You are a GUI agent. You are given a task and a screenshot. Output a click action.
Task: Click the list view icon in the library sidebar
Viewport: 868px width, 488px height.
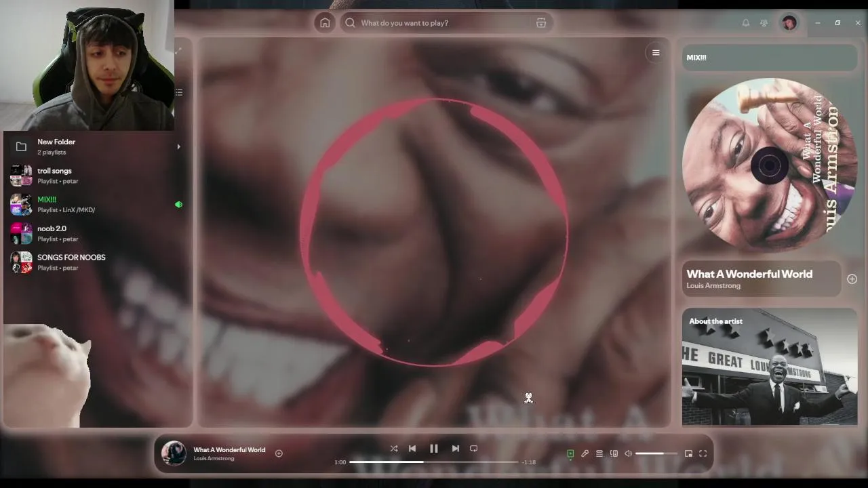point(179,92)
